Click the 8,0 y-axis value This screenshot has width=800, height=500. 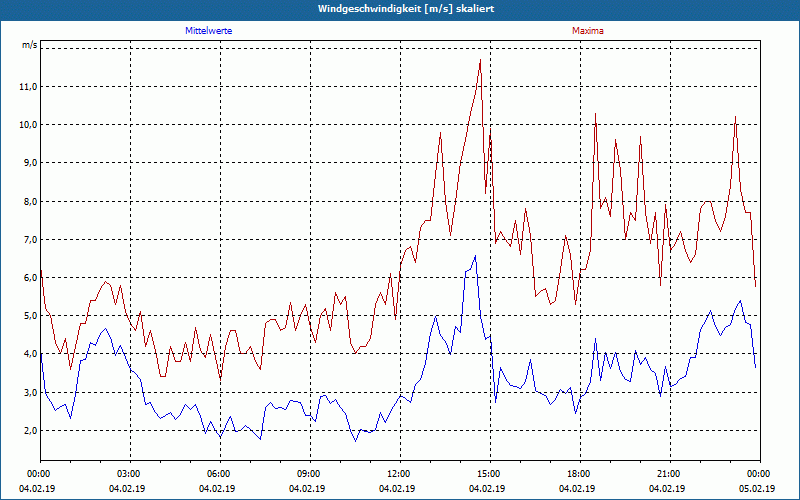(30, 202)
